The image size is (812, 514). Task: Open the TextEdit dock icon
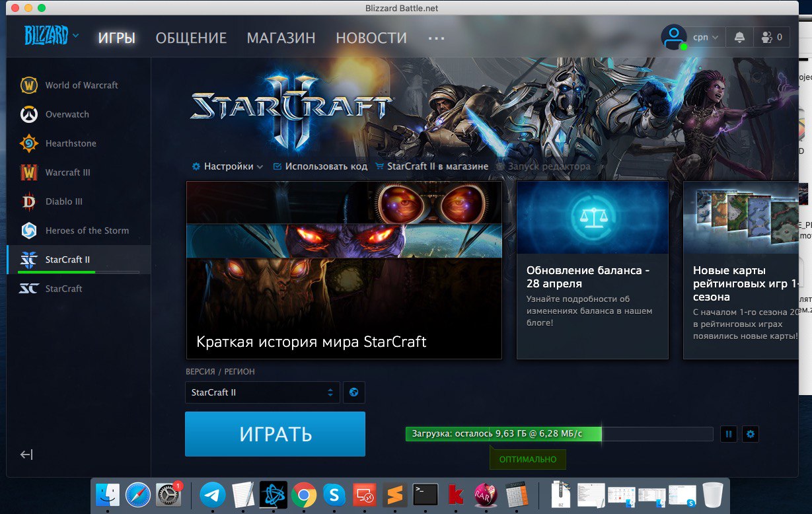coord(243,495)
